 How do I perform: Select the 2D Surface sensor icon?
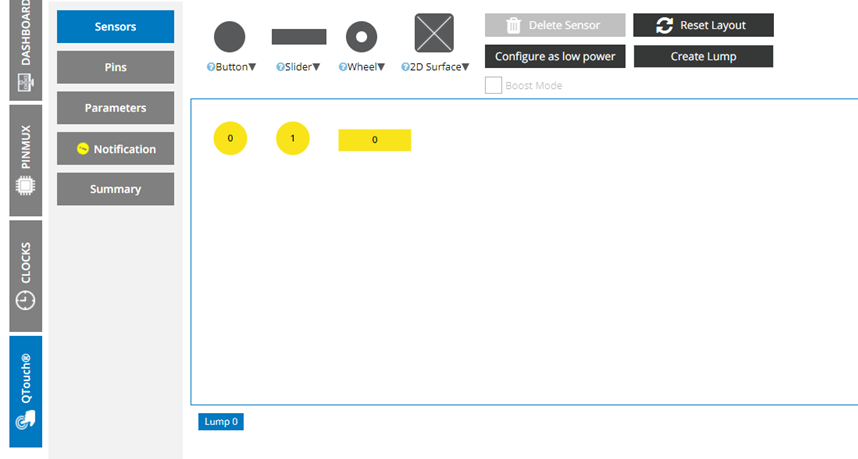[434, 33]
